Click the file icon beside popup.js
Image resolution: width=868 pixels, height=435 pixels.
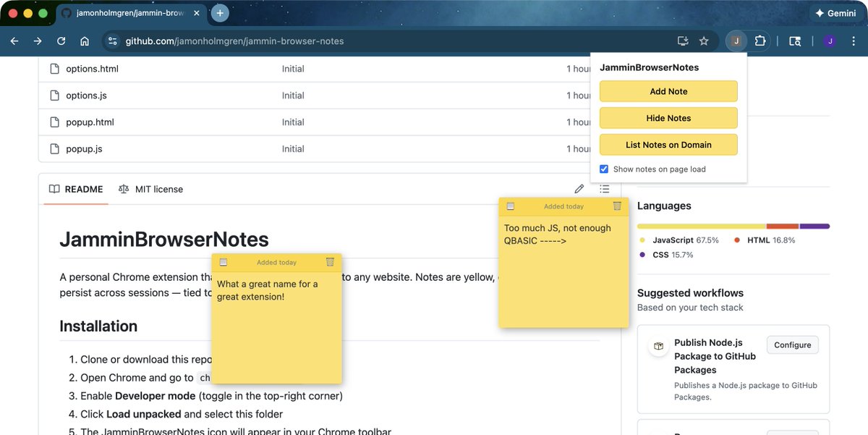[54, 149]
